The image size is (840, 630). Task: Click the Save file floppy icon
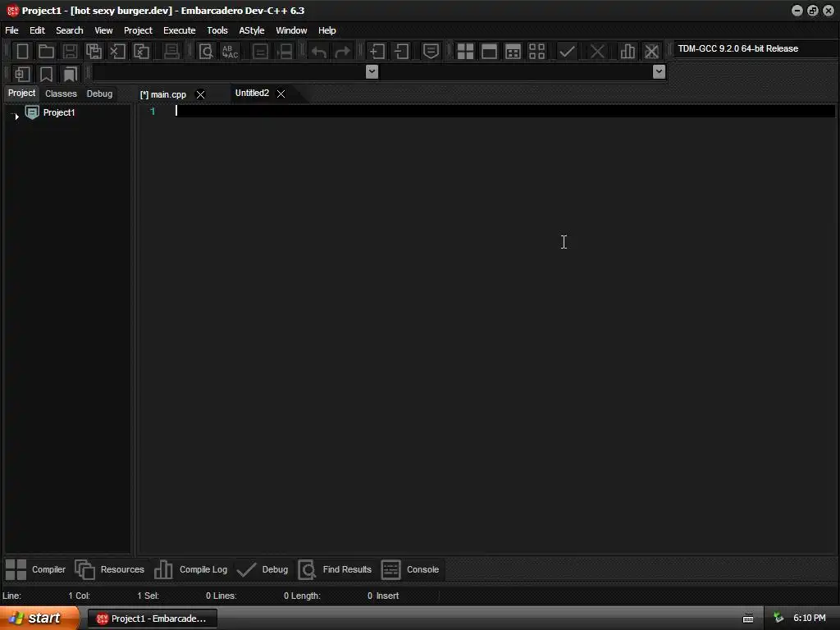(70, 52)
